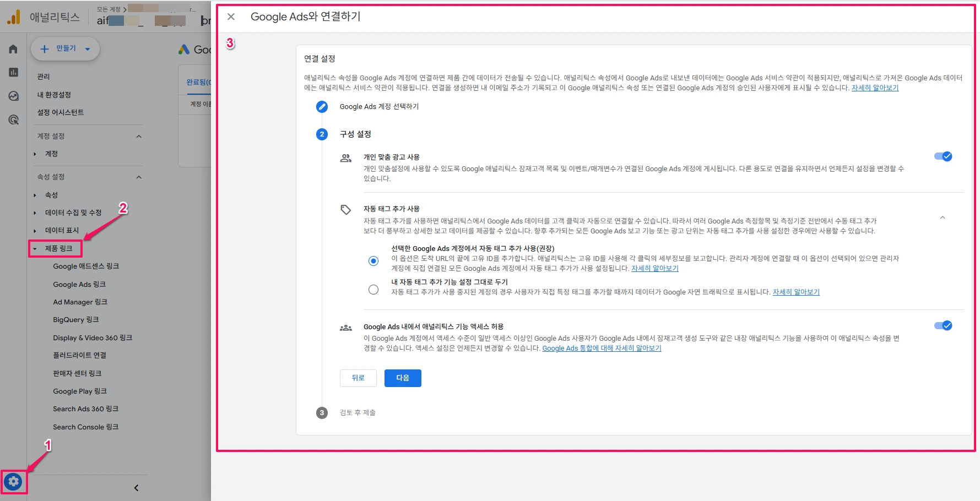Collapse the 자동 태그 추가 사용 section
980x501 pixels.
click(943, 217)
